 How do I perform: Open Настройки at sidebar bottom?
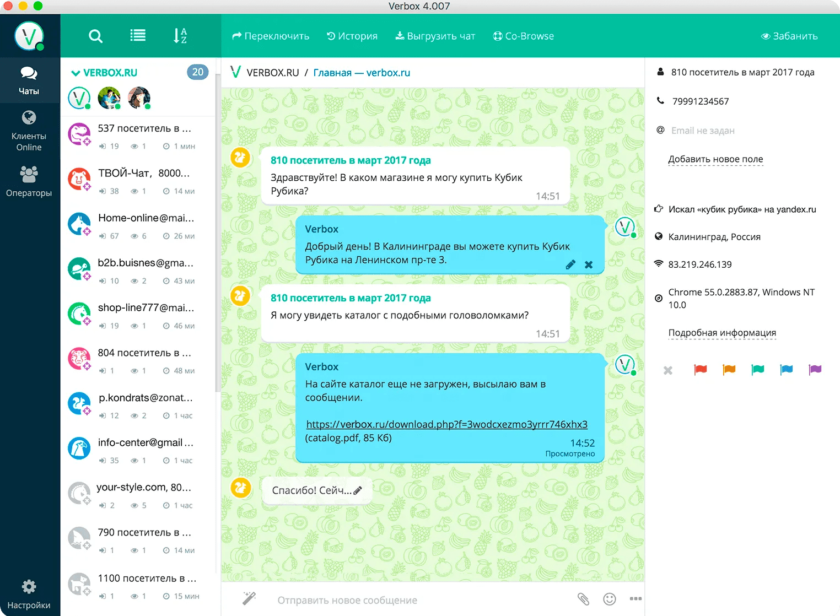29,595
